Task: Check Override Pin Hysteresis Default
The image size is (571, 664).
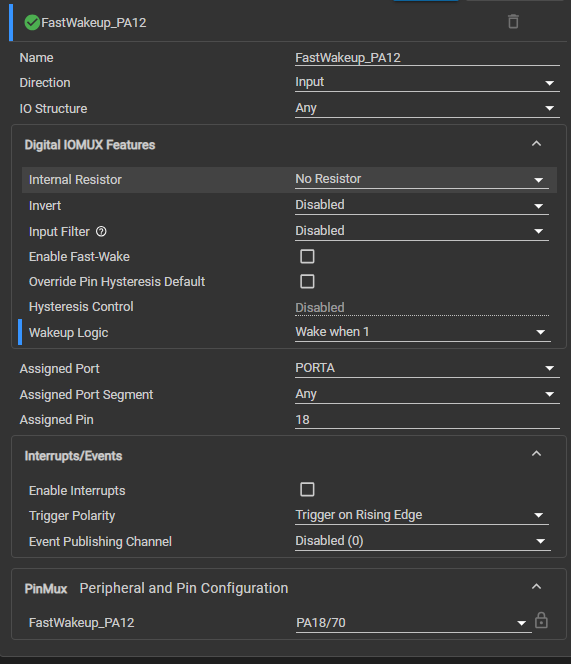Action: (x=307, y=281)
